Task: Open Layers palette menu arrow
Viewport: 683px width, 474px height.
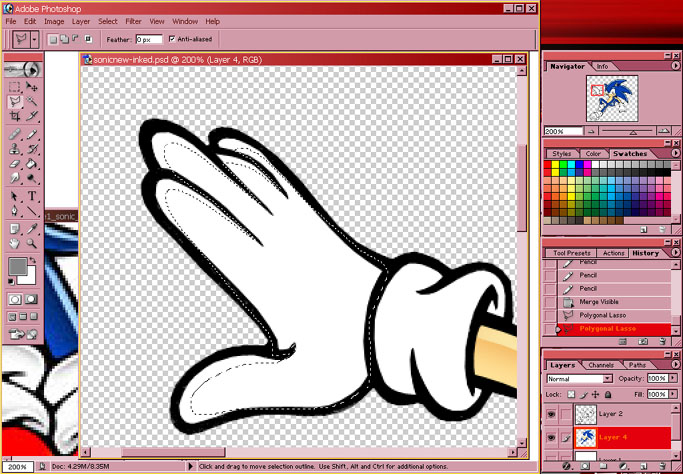Action: [675, 364]
